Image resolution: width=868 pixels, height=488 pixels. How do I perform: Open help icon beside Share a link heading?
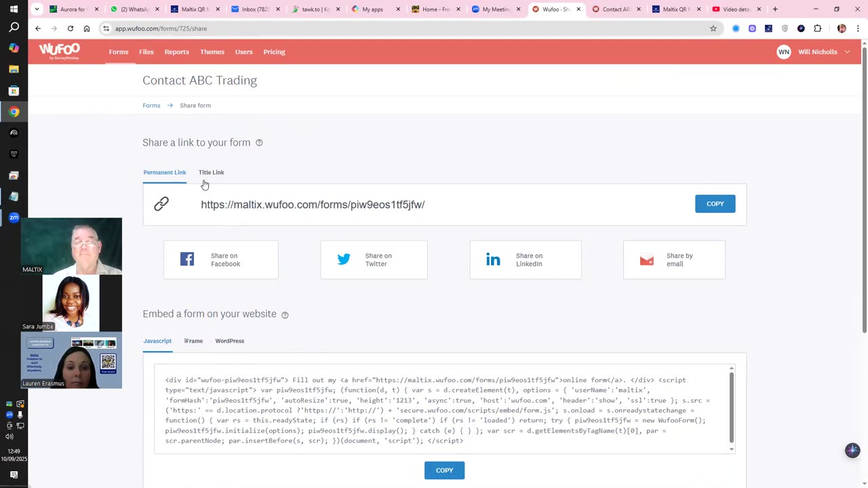pos(259,142)
